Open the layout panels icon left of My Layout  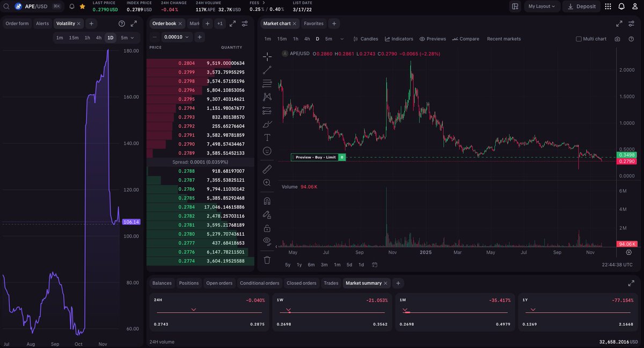(515, 6)
